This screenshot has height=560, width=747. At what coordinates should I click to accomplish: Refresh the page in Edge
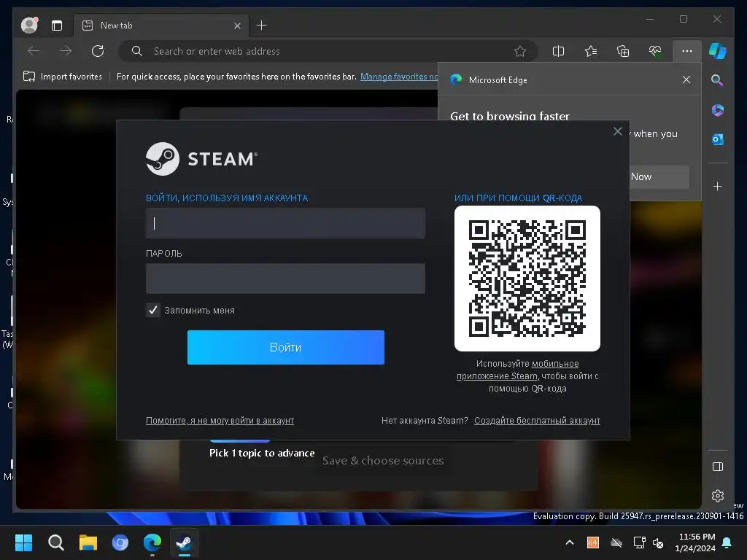tap(98, 51)
